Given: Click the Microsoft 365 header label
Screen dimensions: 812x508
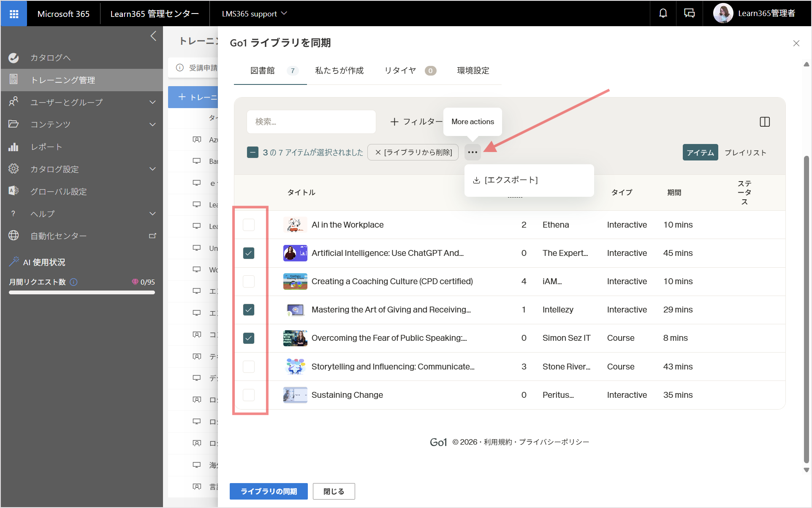Looking at the screenshot, I should [63, 14].
